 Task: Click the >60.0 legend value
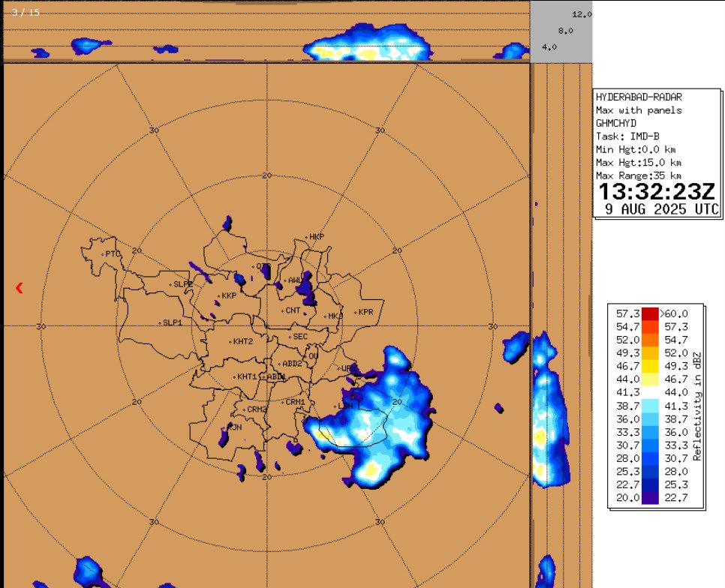674,314
